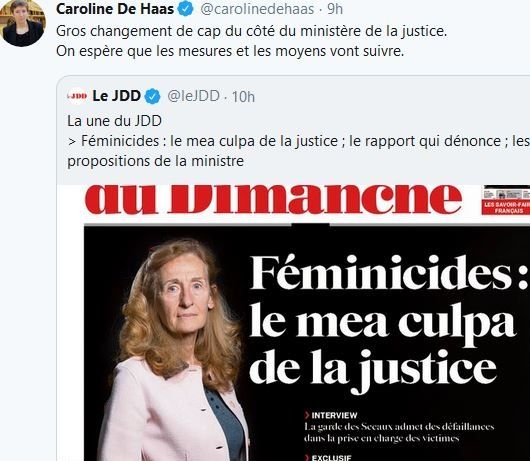Click the 'Les savoir-faire français' red badge
The width and height of the screenshot is (530, 461).
click(506, 208)
